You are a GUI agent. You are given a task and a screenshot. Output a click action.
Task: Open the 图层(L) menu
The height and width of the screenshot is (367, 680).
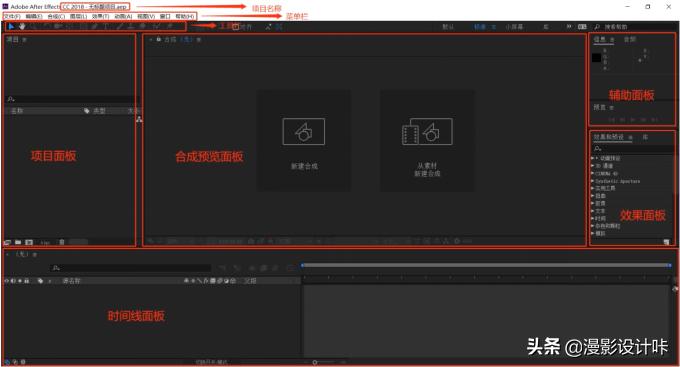click(x=78, y=16)
